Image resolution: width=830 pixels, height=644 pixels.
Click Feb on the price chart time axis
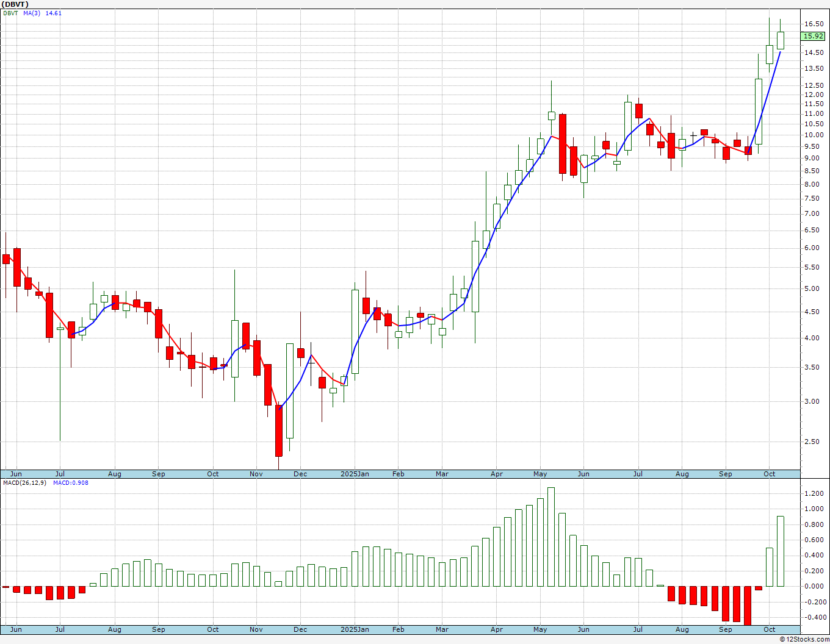(399, 474)
